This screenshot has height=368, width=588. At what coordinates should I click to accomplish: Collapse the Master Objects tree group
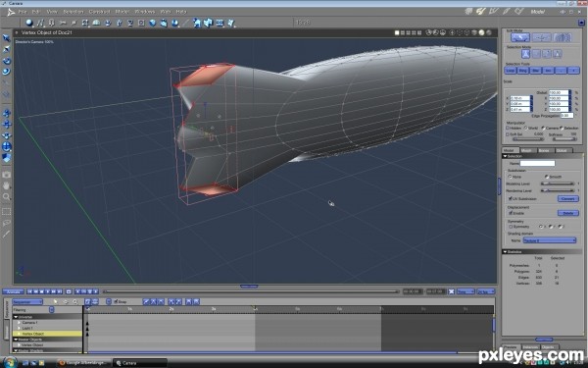click(16, 340)
